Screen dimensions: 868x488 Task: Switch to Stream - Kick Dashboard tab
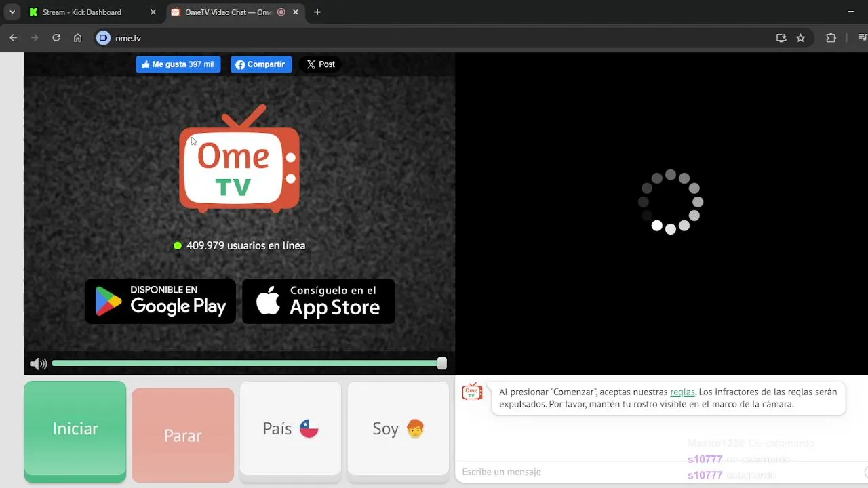[x=92, y=12]
